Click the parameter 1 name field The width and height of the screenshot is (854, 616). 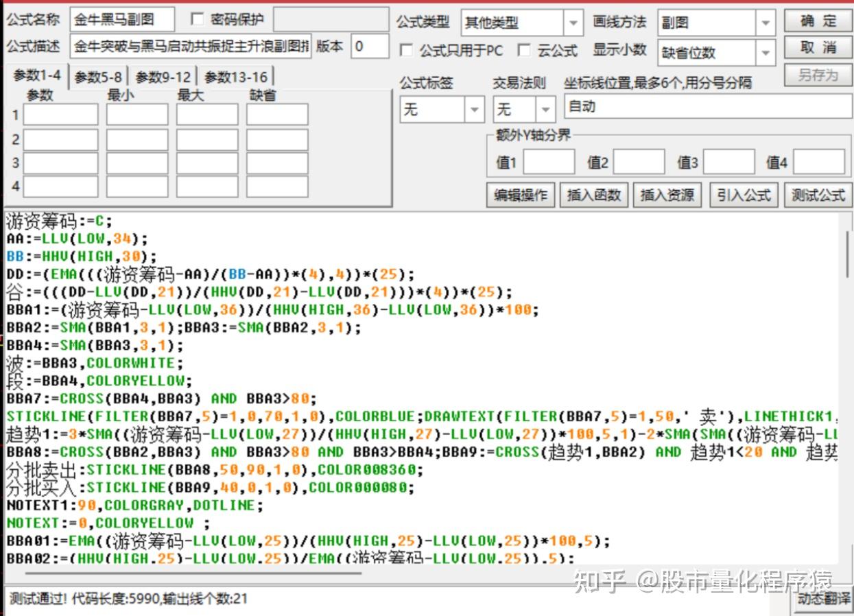(x=60, y=115)
